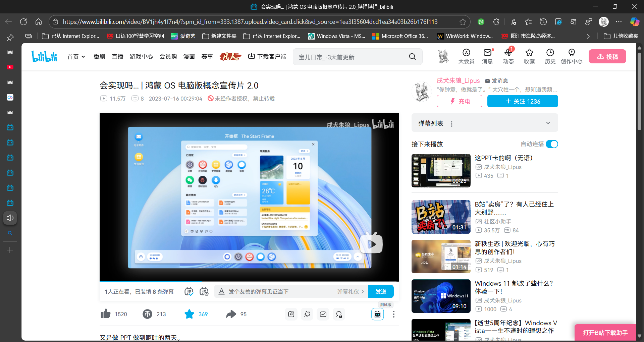Open the thumbnail for 这PPT卡的啊（无语）
The height and width of the screenshot is (342, 644).
[x=441, y=170]
